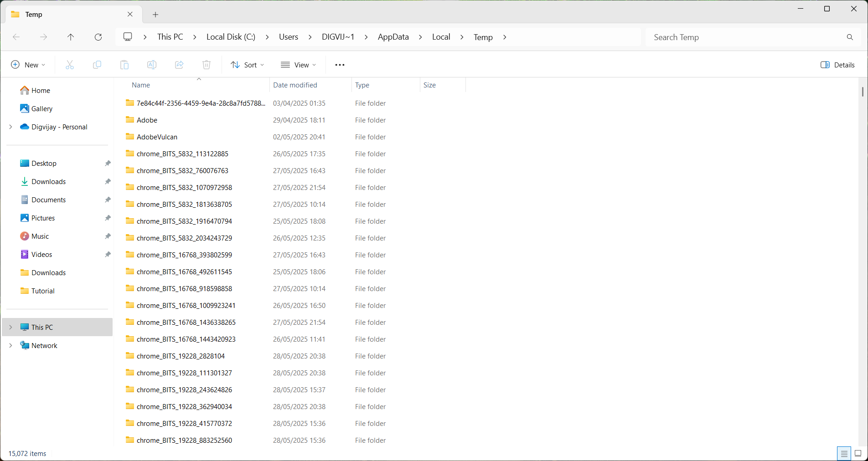Click the Cut scissors icon
The width and height of the screenshot is (868, 461).
click(x=70, y=65)
